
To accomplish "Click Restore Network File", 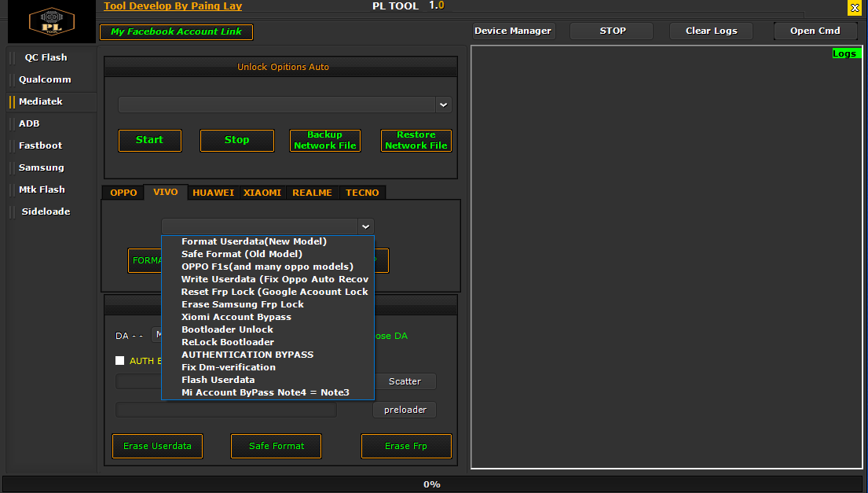I will pyautogui.click(x=416, y=140).
